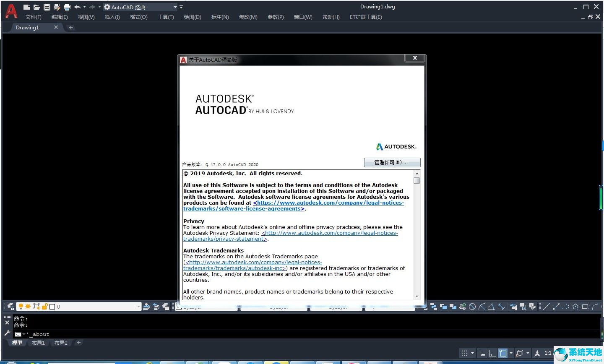This screenshot has width=604, height=364.
Task: Click the 管理许可(M)... button
Action: [392, 162]
